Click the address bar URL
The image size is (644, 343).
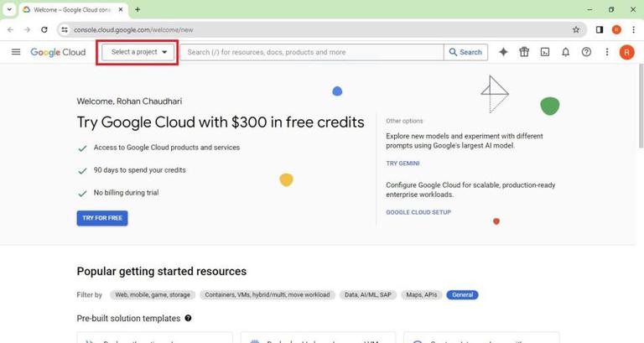point(133,29)
